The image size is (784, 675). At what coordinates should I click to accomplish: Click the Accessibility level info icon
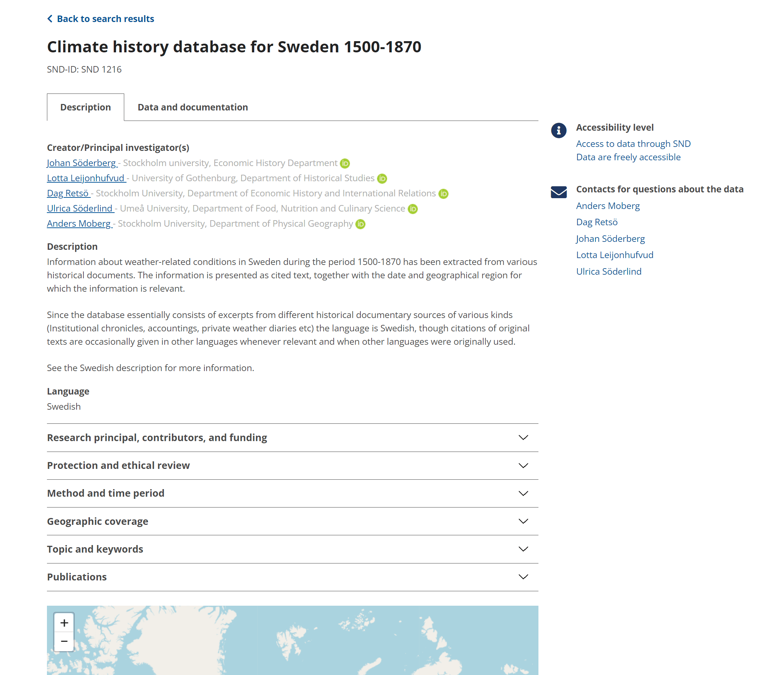click(559, 130)
